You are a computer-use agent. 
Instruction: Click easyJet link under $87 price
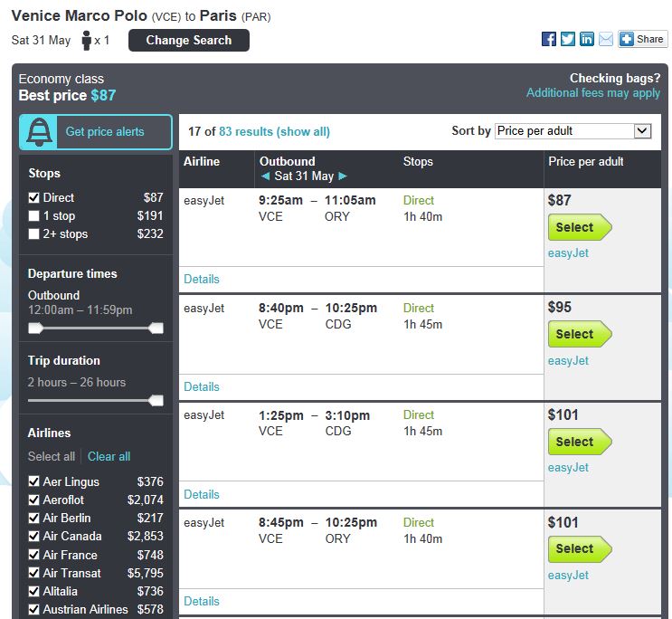pyautogui.click(x=568, y=253)
